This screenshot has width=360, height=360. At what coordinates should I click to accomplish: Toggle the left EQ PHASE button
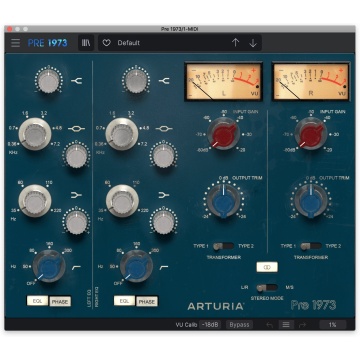(x=60, y=302)
